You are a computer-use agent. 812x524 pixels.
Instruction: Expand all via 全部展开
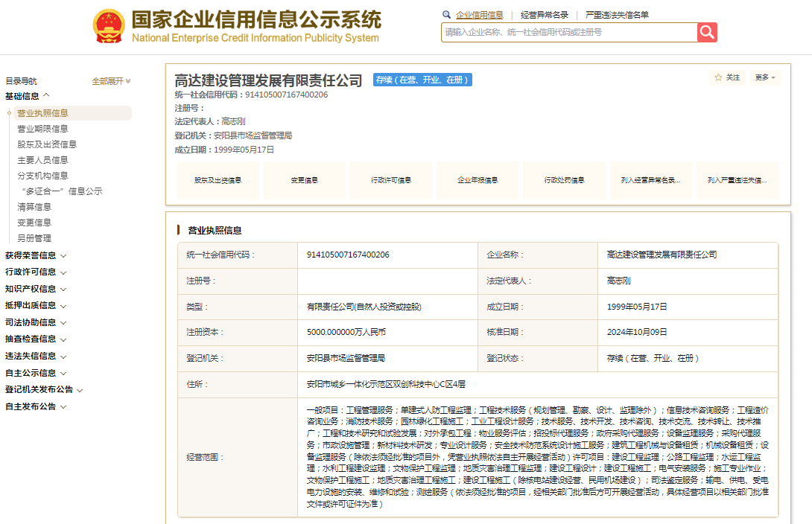111,81
